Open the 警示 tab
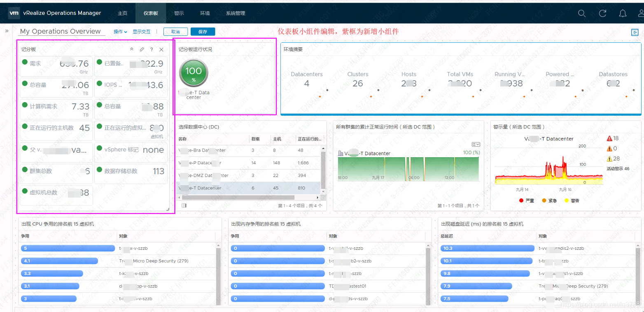 (179, 13)
